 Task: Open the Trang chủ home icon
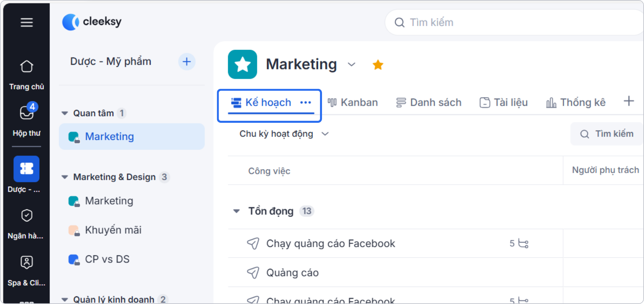[x=26, y=66]
